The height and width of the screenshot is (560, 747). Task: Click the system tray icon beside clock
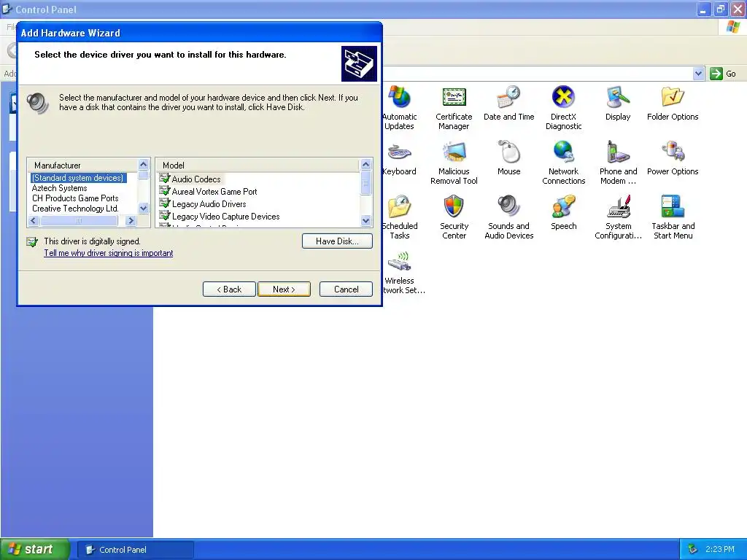(x=693, y=549)
